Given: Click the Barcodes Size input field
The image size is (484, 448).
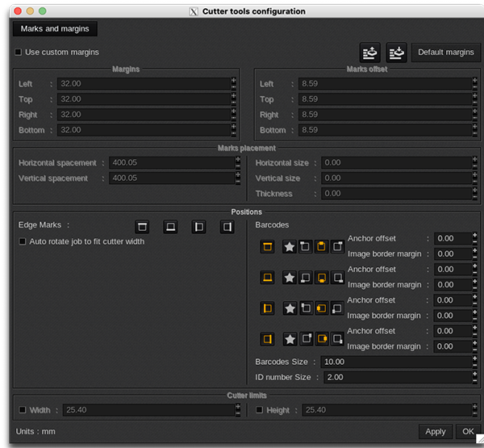Looking at the screenshot, I should coord(395,362).
